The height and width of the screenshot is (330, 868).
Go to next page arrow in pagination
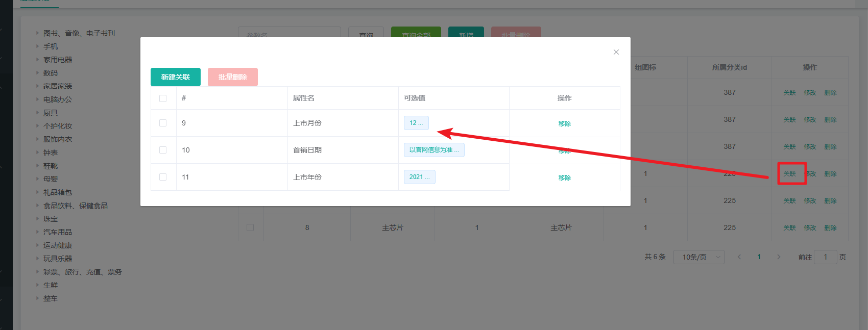click(779, 257)
